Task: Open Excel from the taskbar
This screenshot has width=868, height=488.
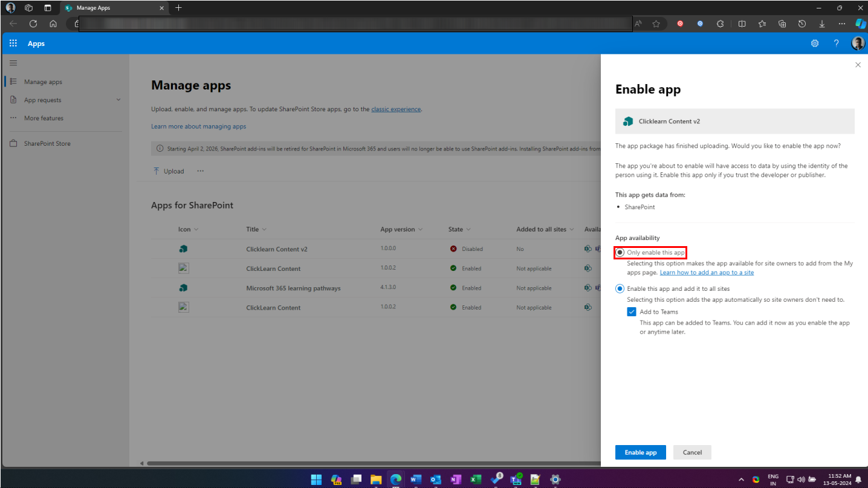Action: pos(476,480)
